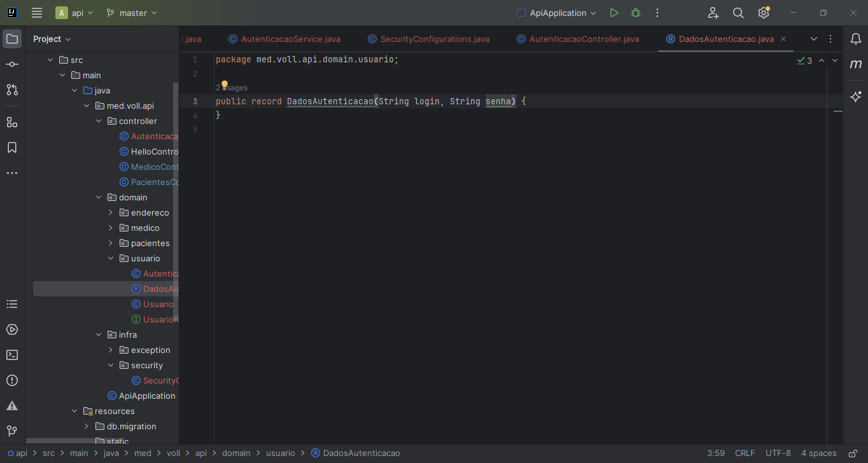The width and height of the screenshot is (868, 463).
Task: Open the Bookmarks tool window
Action: tap(12, 148)
